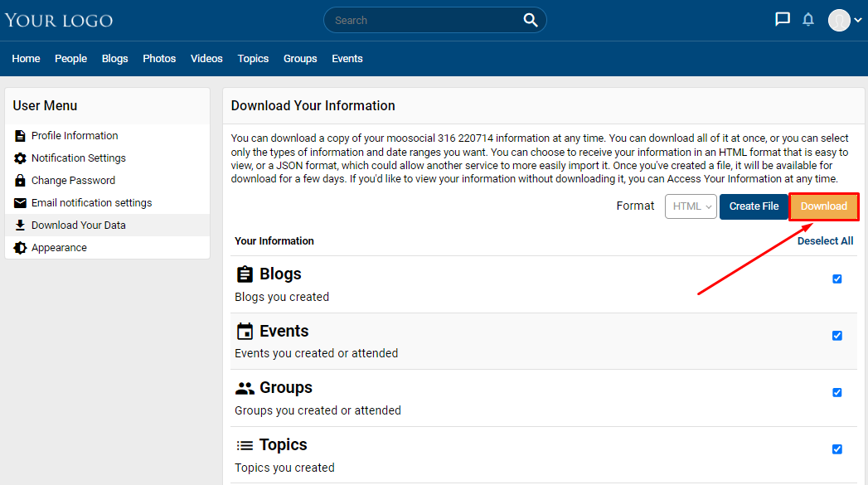Select Email notification settings entry

click(108, 202)
